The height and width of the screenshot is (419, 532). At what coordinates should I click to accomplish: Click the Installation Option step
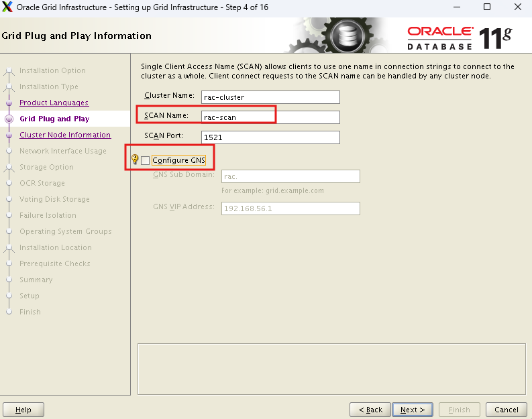52,70
